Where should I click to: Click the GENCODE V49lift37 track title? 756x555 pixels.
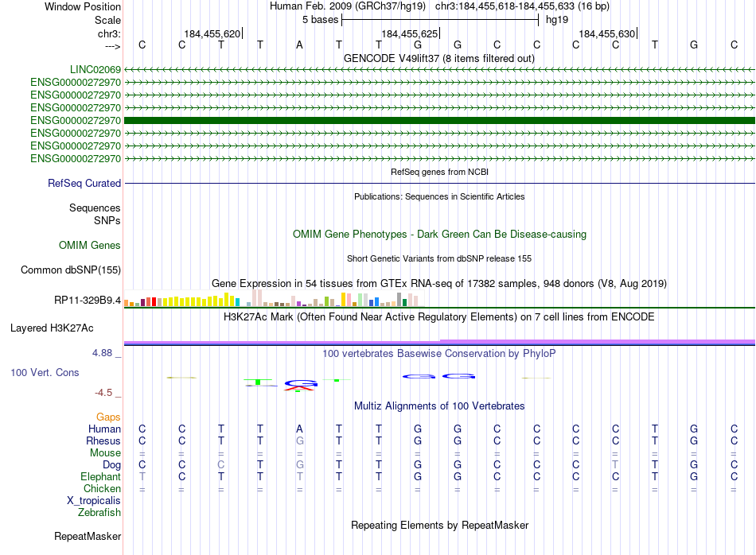439,58
